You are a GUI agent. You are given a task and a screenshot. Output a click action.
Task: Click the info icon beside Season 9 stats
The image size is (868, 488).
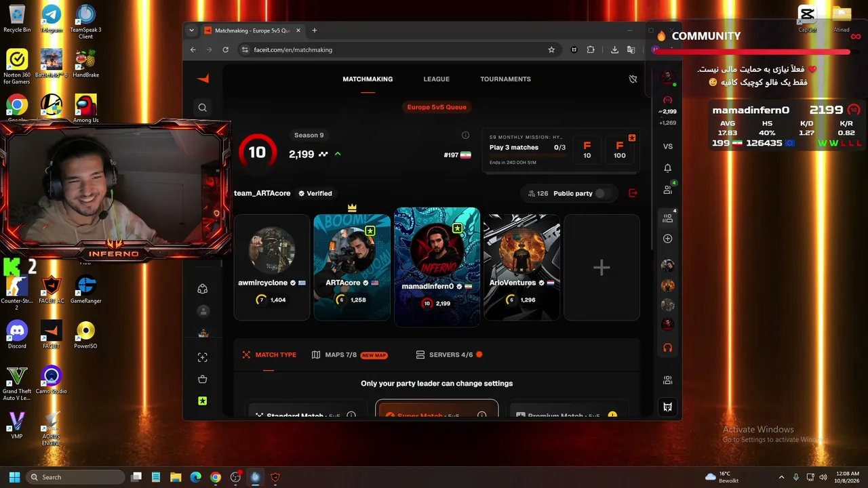465,135
